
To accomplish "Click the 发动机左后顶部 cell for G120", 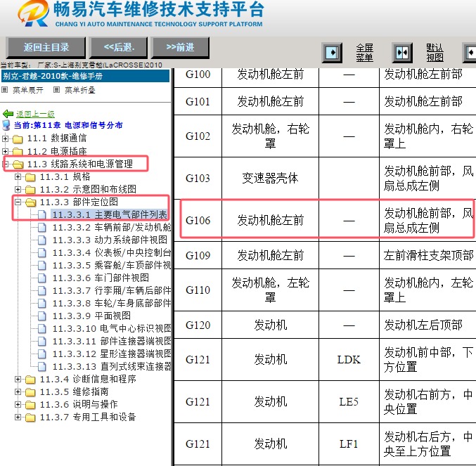I will pyautogui.click(x=428, y=325).
